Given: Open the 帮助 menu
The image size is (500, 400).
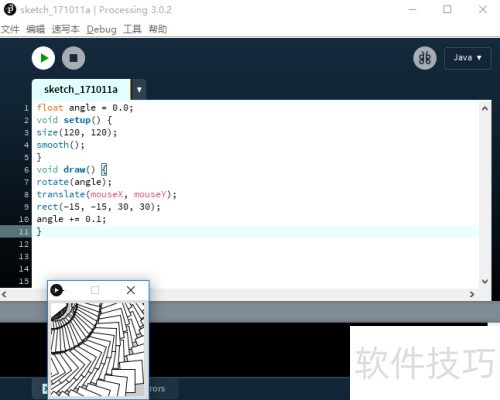Looking at the screenshot, I should click(x=158, y=29).
